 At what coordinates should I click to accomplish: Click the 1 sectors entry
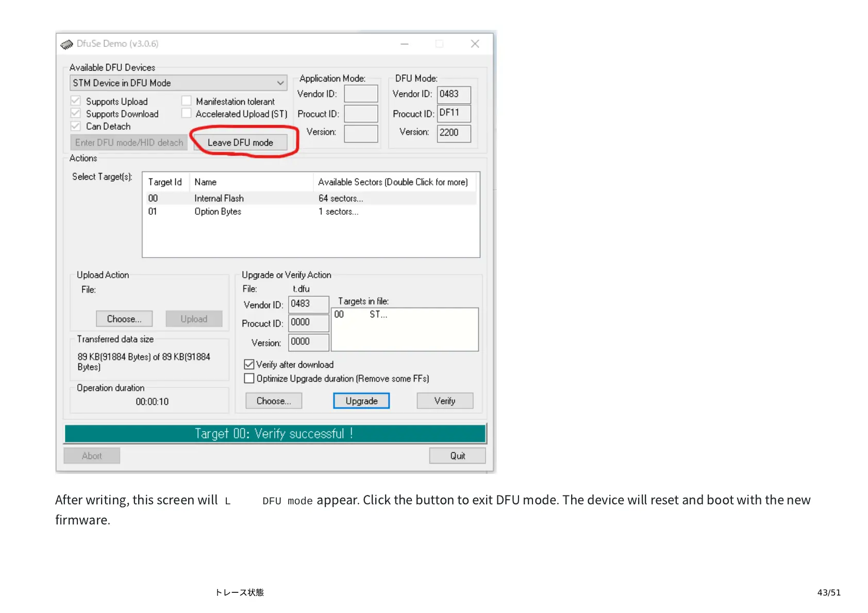[338, 212]
